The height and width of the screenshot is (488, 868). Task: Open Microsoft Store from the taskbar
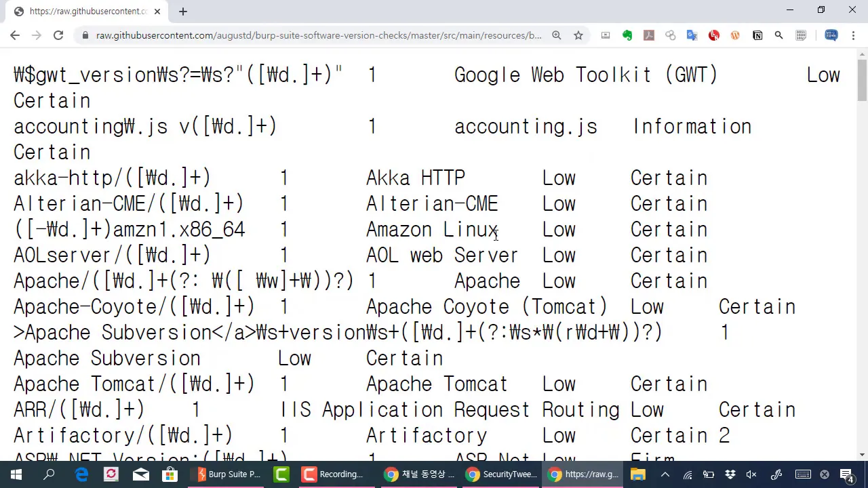coord(170,474)
